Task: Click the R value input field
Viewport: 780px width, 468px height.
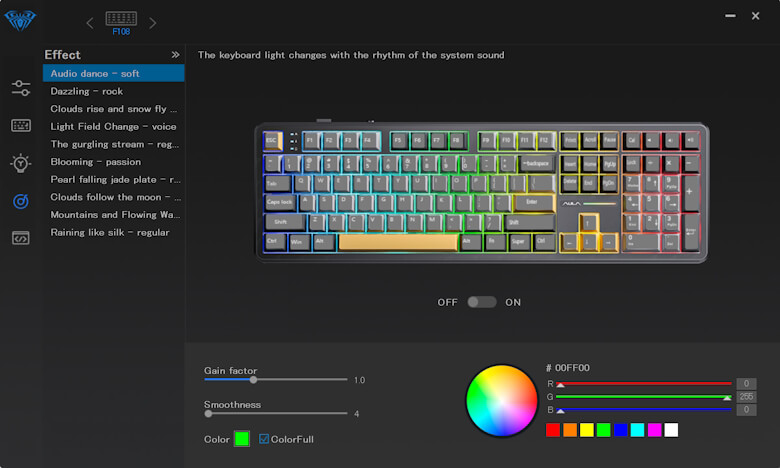Action: 746,384
